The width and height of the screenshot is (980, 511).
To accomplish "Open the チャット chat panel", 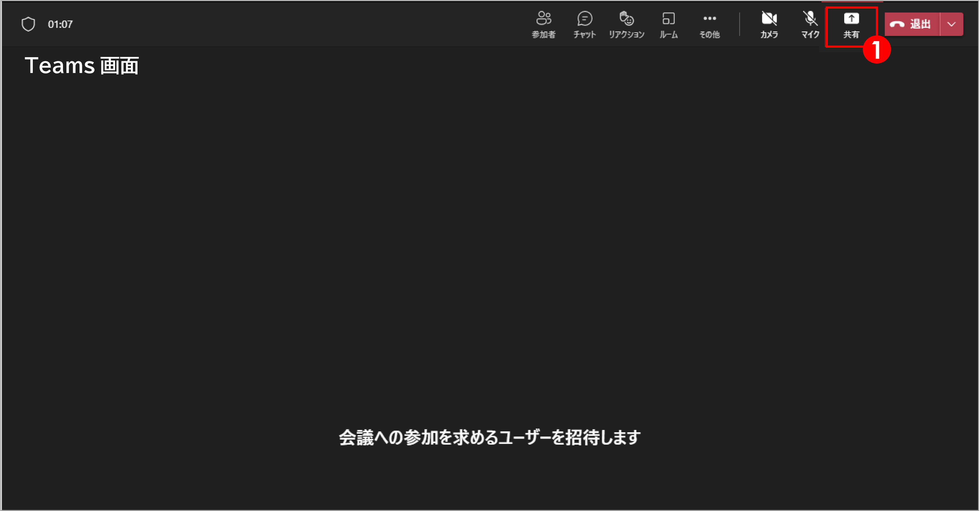I will coord(585,25).
